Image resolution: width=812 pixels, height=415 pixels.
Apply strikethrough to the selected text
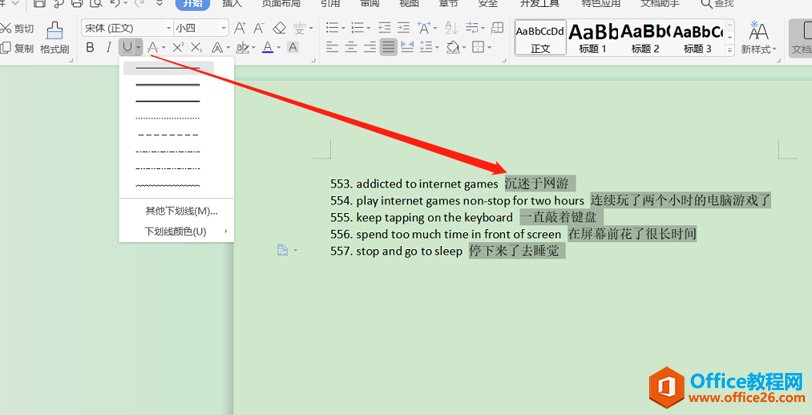pyautogui.click(x=152, y=48)
